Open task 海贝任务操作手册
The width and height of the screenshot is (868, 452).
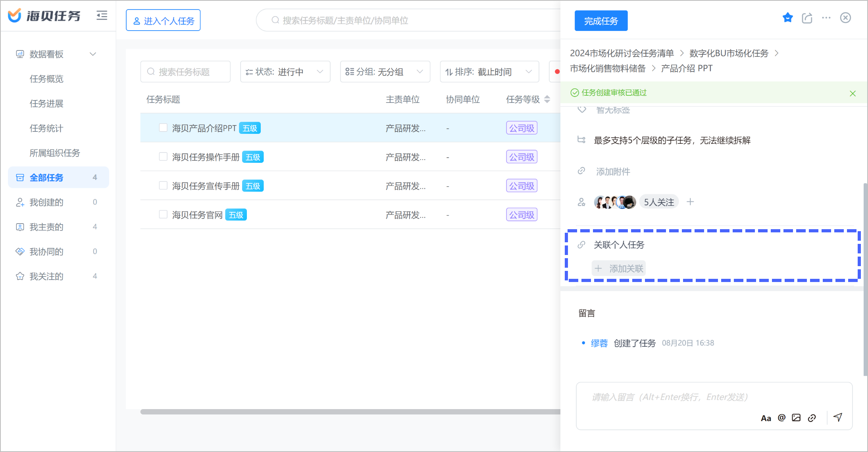click(206, 157)
